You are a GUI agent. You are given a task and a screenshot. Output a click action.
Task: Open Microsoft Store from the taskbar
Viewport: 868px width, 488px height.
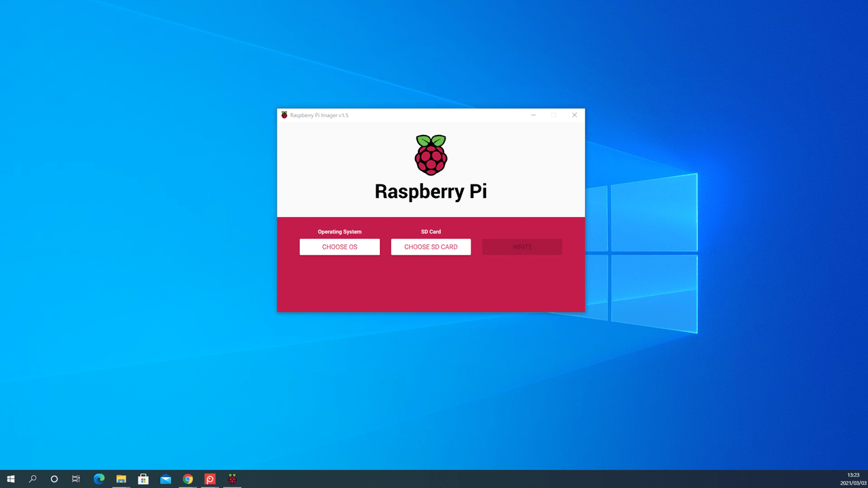click(143, 479)
